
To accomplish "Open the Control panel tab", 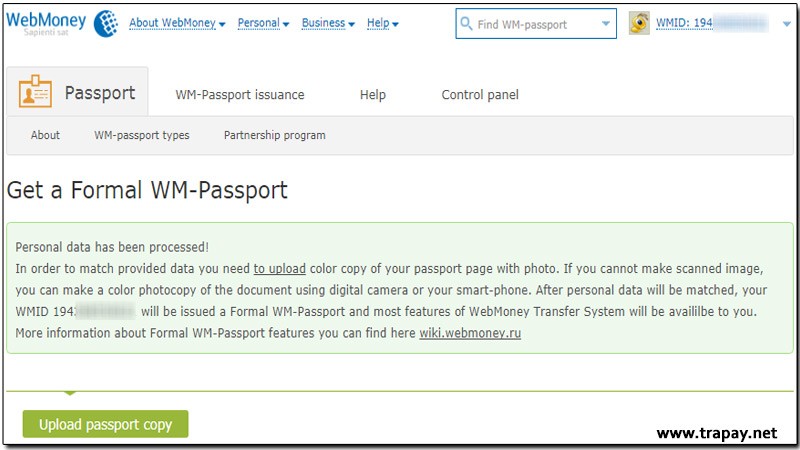I will tap(480, 95).
